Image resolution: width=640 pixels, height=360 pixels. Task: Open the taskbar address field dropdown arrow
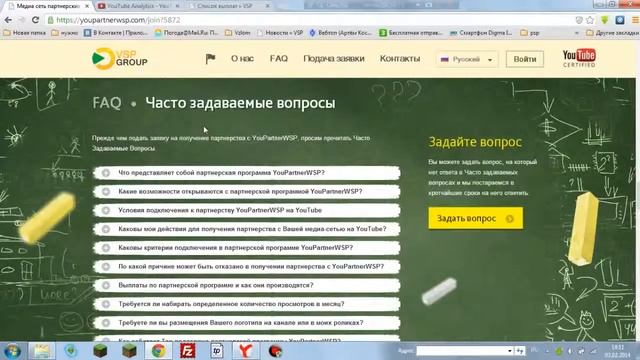509,351
